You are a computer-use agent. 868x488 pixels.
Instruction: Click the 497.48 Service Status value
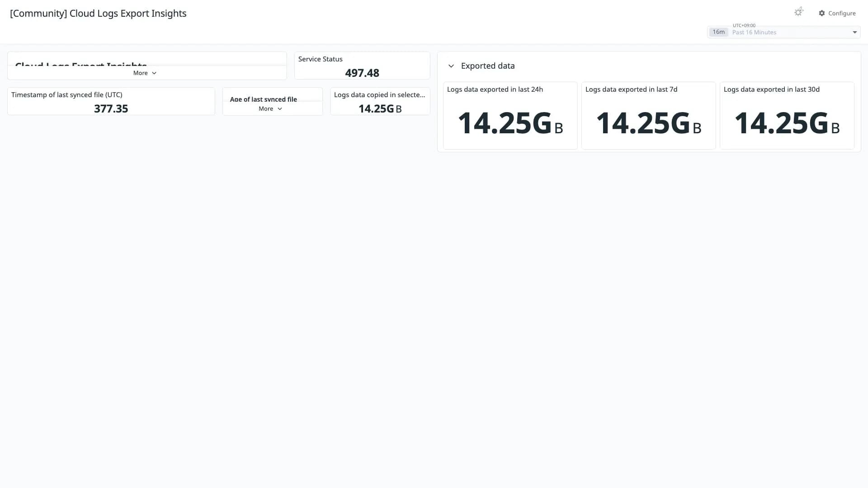pyautogui.click(x=362, y=73)
